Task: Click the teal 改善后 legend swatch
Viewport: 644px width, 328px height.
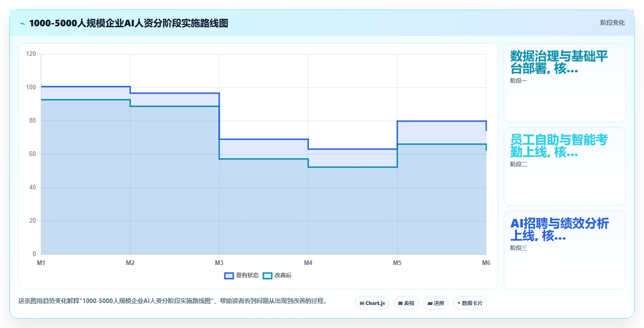Action: point(268,275)
